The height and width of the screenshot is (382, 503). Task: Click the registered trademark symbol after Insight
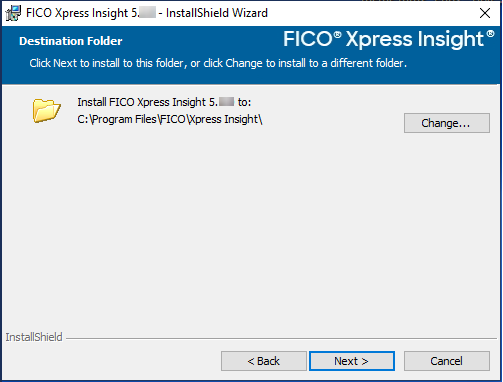click(x=490, y=33)
